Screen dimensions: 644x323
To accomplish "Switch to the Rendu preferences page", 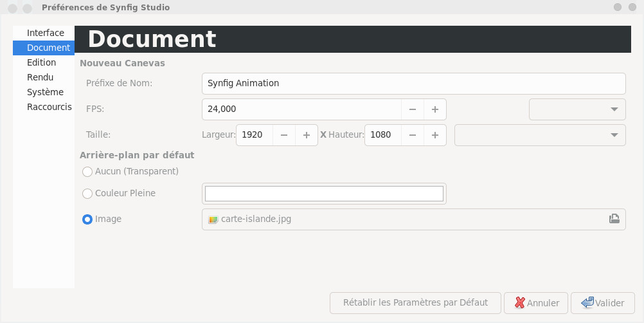I will pyautogui.click(x=40, y=77).
